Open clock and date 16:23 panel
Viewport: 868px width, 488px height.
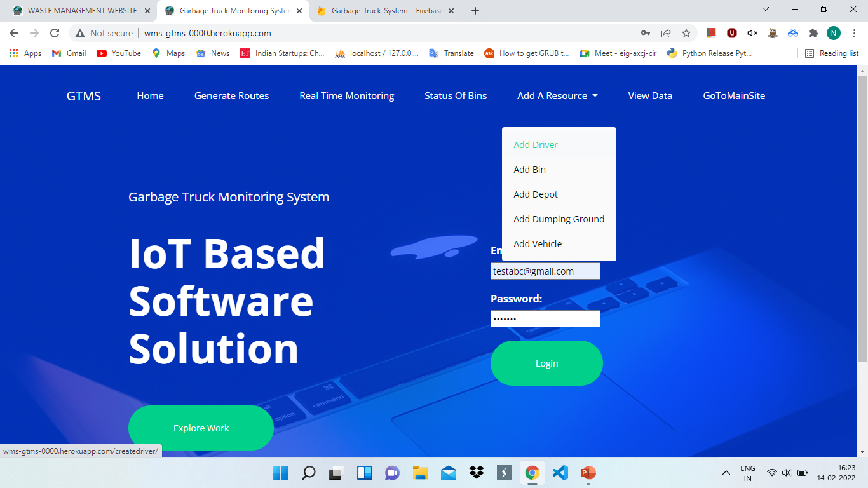coord(837,473)
